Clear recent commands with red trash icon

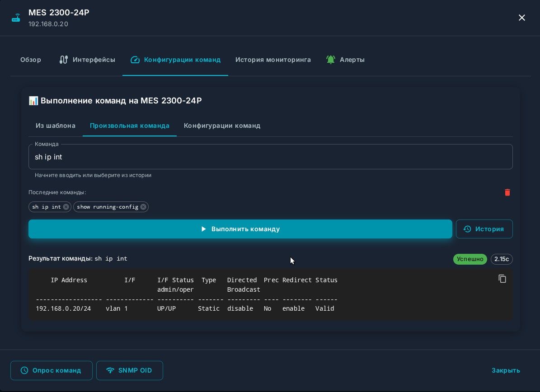click(507, 192)
